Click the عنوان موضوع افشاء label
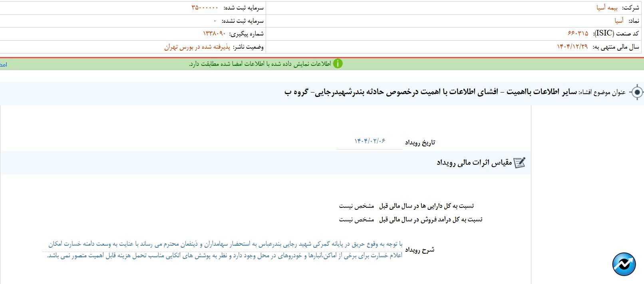Screen dimensions: 644x284 (602, 93)
